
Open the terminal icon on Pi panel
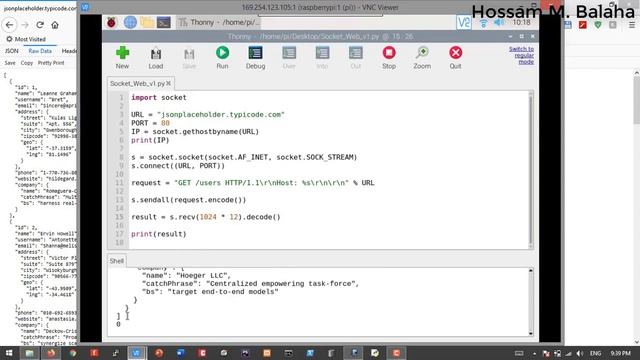(164, 22)
